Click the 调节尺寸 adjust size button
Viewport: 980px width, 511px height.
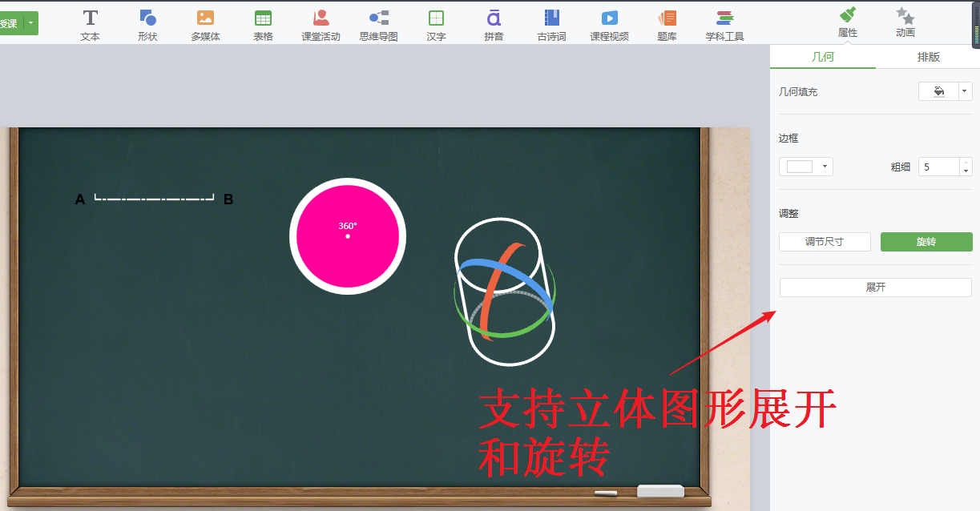(825, 242)
